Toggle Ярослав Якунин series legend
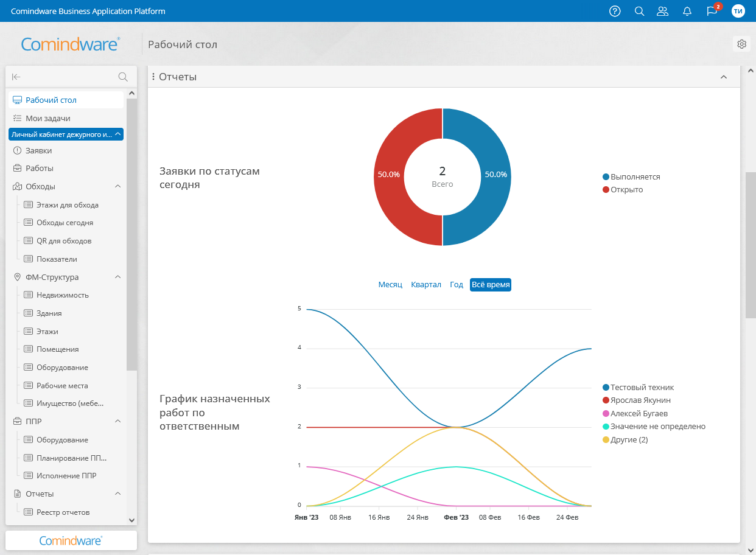The image size is (756, 555). (x=637, y=400)
